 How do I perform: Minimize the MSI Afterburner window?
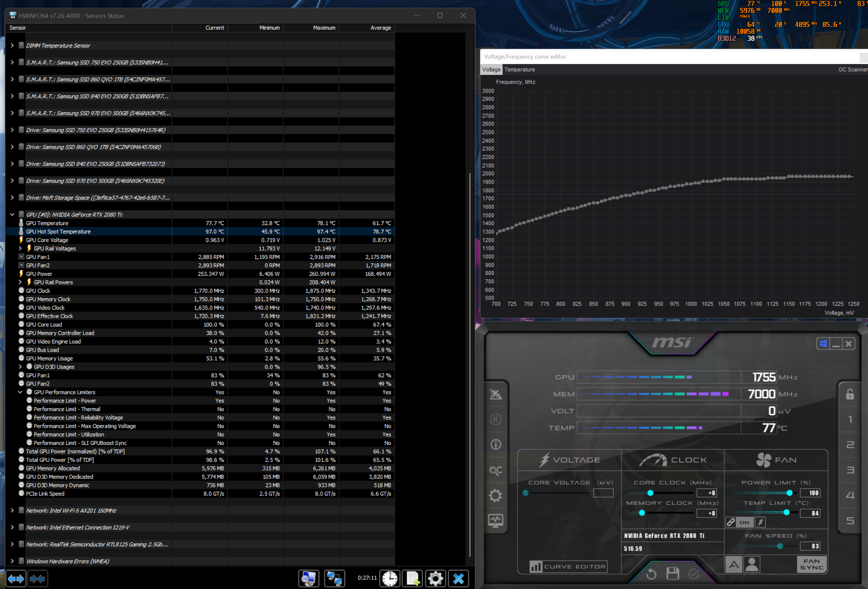tap(836, 344)
